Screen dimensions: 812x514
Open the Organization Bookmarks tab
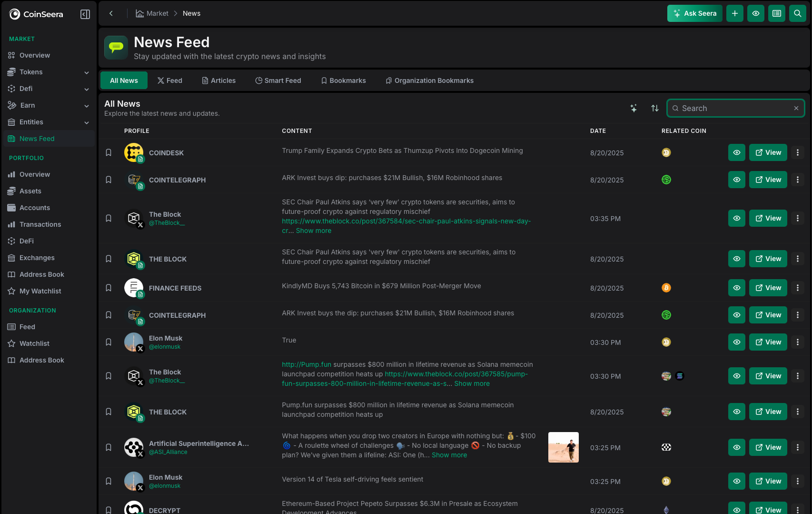pyautogui.click(x=430, y=81)
